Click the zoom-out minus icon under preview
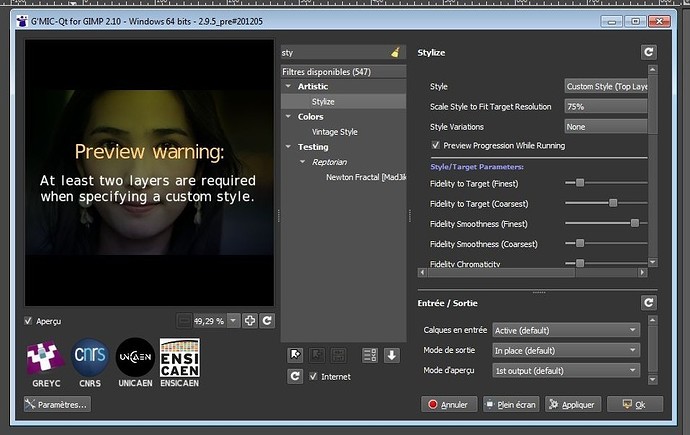This screenshot has width=690, height=435. point(182,320)
